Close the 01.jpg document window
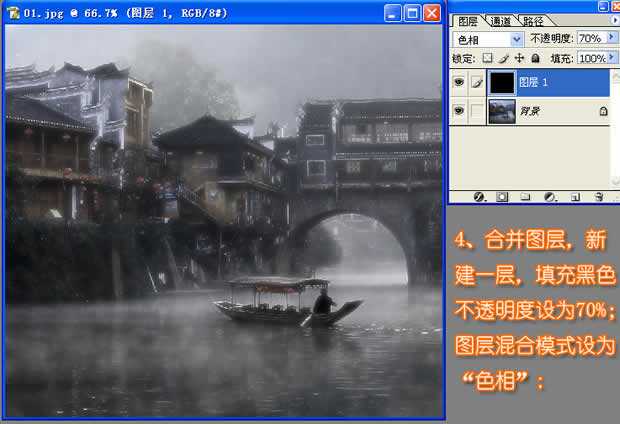 [432, 13]
